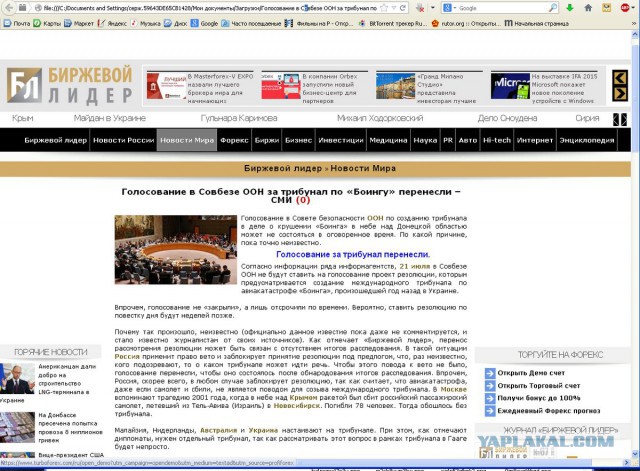The image size is (640, 471).
Task: Open the Фильмы на Р bookmark
Action: 319,24
